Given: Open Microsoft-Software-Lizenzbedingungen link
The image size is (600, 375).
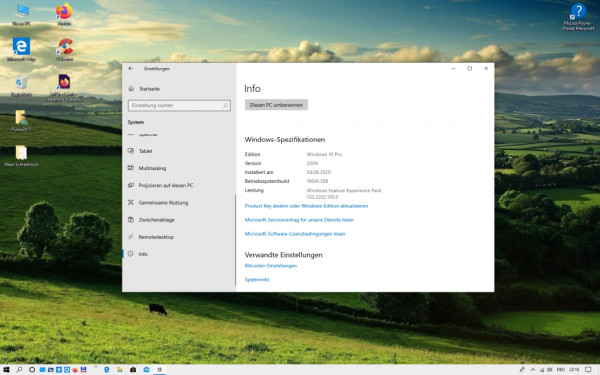Looking at the screenshot, I should coord(295,234).
